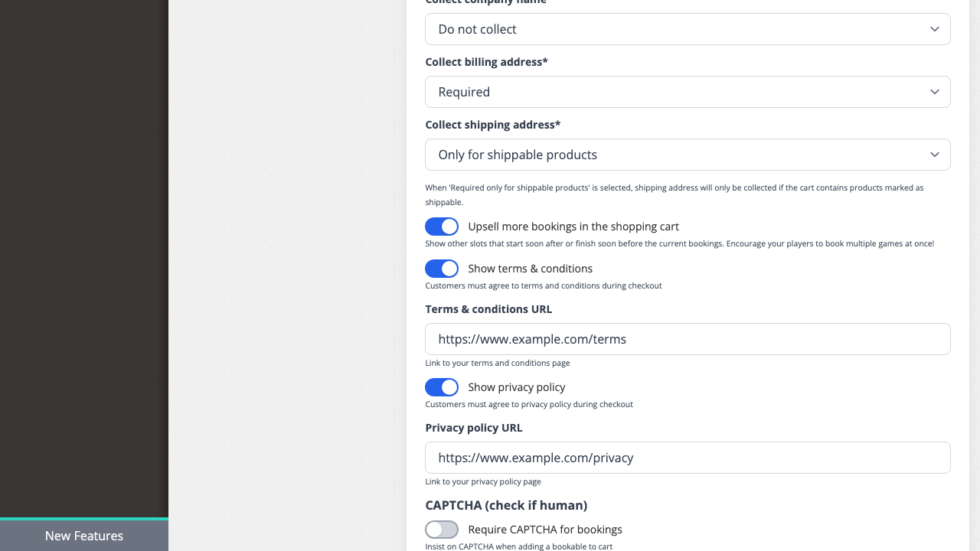Image resolution: width=980 pixels, height=551 pixels.
Task: Disable the Show privacy policy switch
Action: (x=442, y=387)
